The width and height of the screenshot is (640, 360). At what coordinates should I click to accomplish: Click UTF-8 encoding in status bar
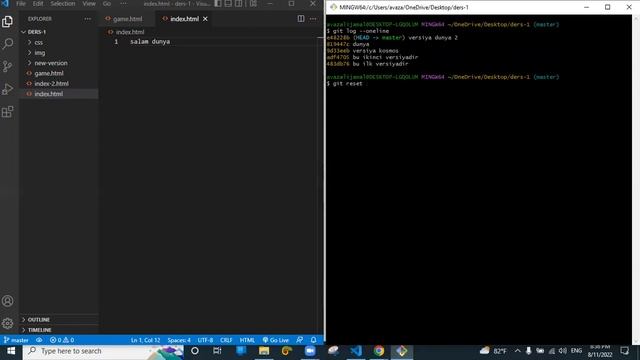click(x=205, y=340)
